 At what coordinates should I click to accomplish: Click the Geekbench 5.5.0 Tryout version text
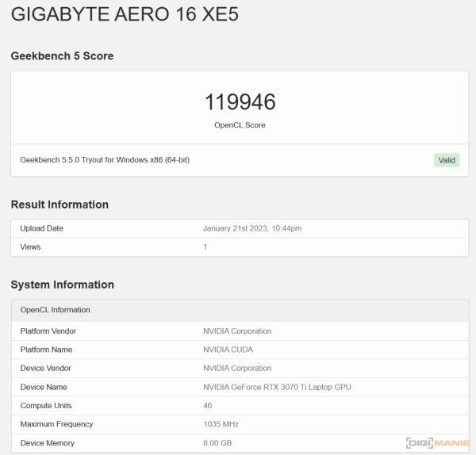coord(105,160)
